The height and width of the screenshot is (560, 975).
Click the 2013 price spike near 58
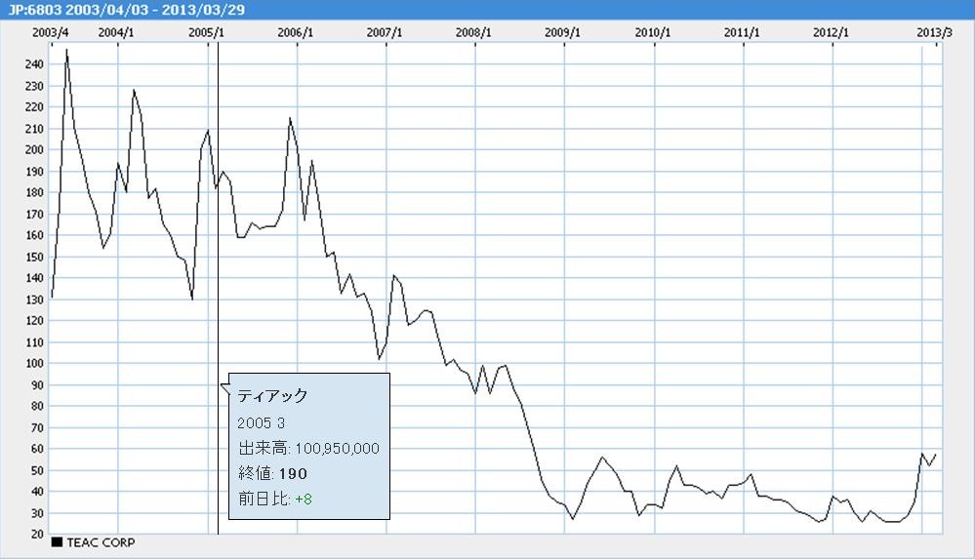[x=922, y=454]
